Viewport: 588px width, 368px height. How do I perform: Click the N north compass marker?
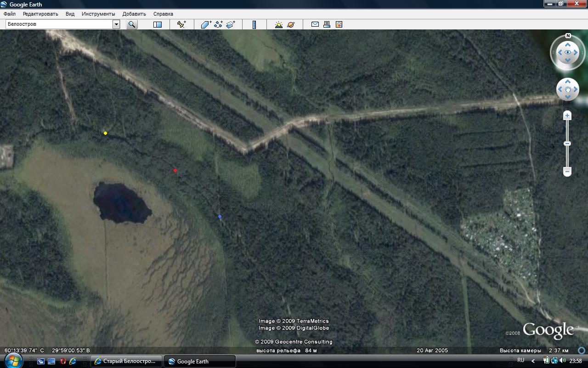click(x=568, y=36)
